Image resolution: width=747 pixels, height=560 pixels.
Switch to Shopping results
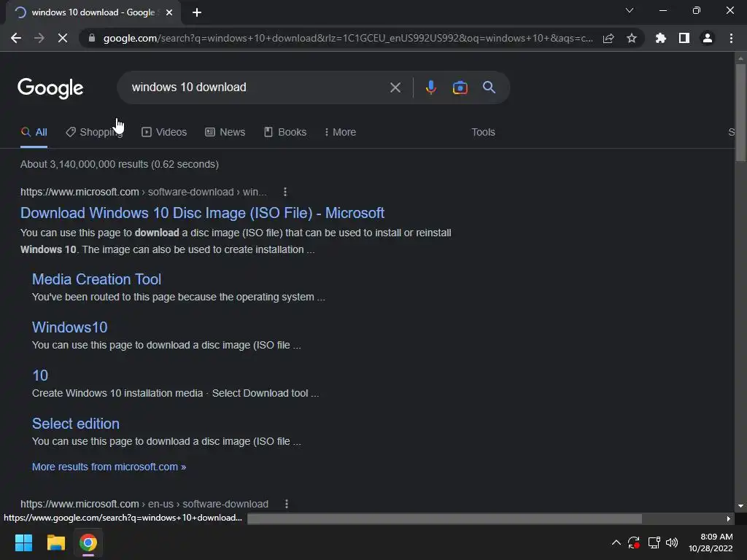(94, 133)
